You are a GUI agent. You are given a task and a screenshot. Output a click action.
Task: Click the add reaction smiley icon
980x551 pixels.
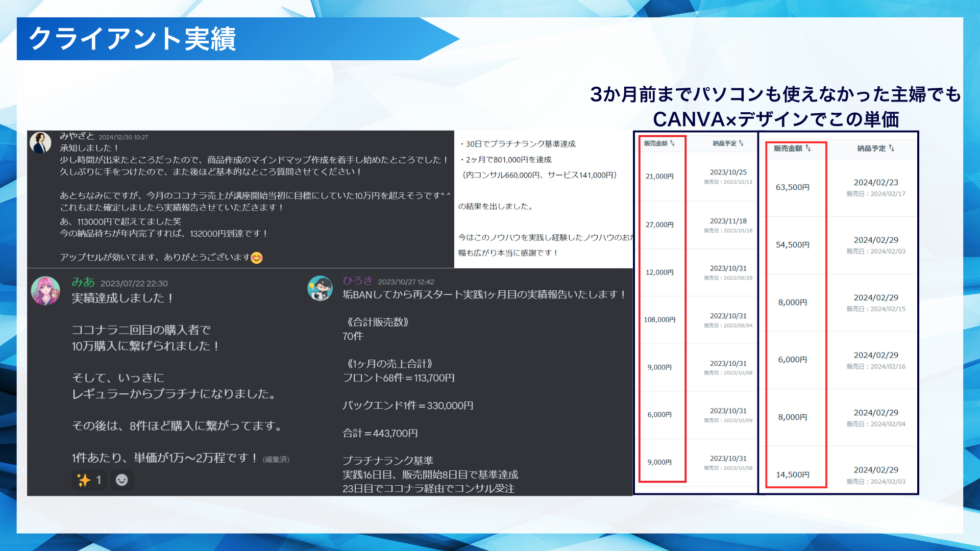click(x=121, y=480)
